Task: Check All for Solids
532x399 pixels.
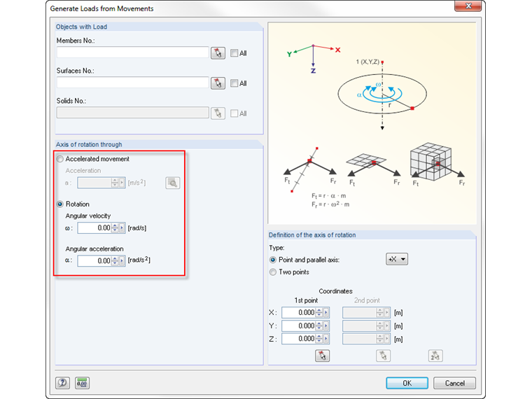Action: point(234,113)
